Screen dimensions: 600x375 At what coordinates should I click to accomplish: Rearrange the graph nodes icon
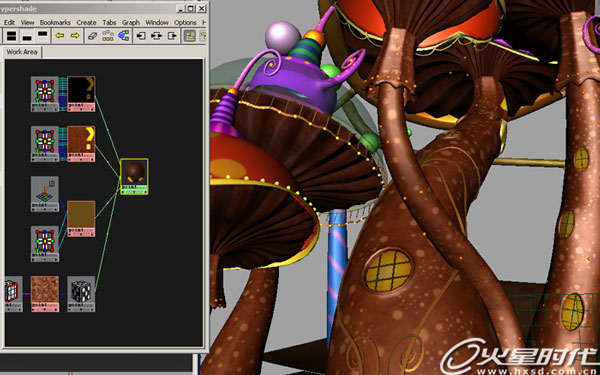click(108, 36)
